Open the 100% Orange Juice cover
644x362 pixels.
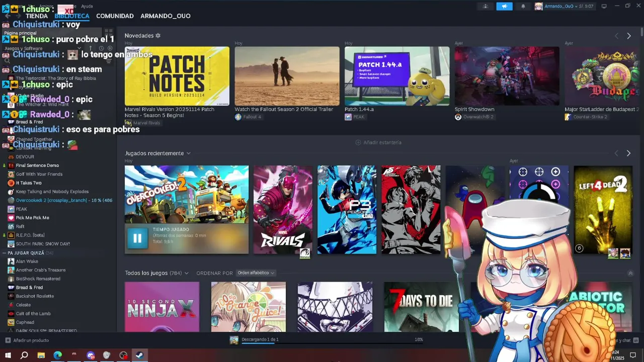coord(249,307)
